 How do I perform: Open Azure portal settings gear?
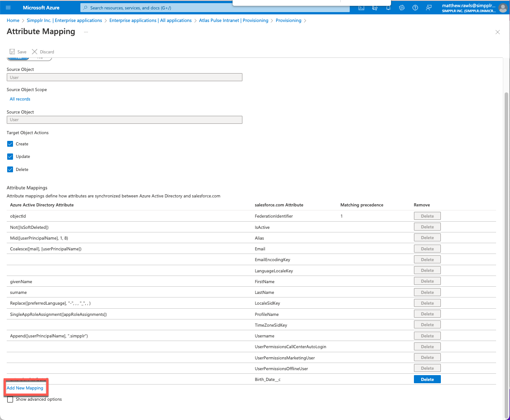click(402, 8)
